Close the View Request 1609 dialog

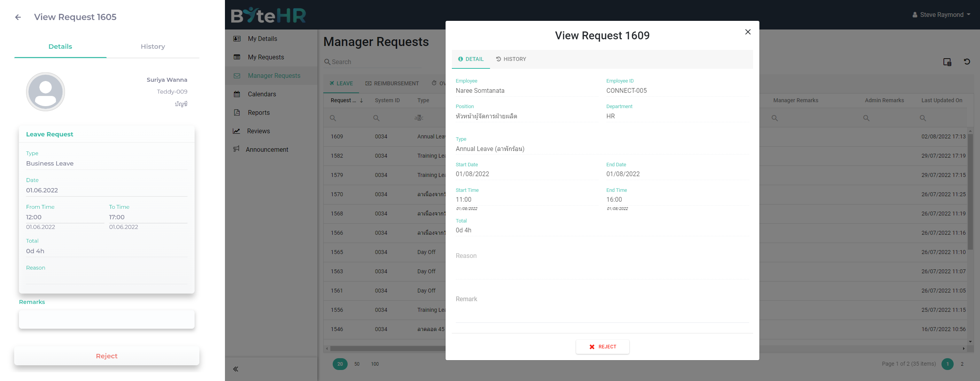(x=748, y=32)
